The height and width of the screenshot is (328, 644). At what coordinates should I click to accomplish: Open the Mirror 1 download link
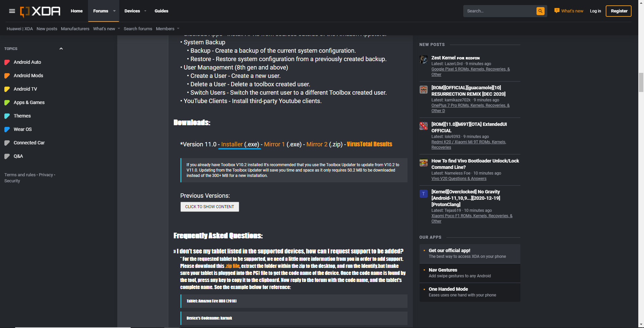click(274, 144)
